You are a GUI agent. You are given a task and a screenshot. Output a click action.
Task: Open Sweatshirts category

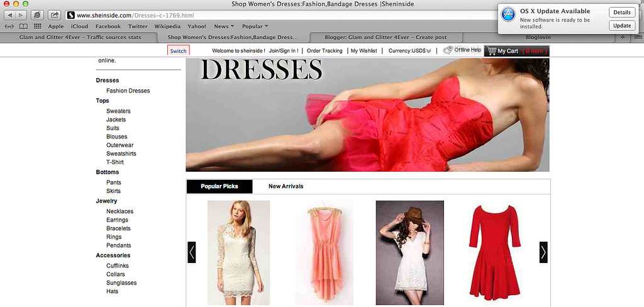pos(121,153)
